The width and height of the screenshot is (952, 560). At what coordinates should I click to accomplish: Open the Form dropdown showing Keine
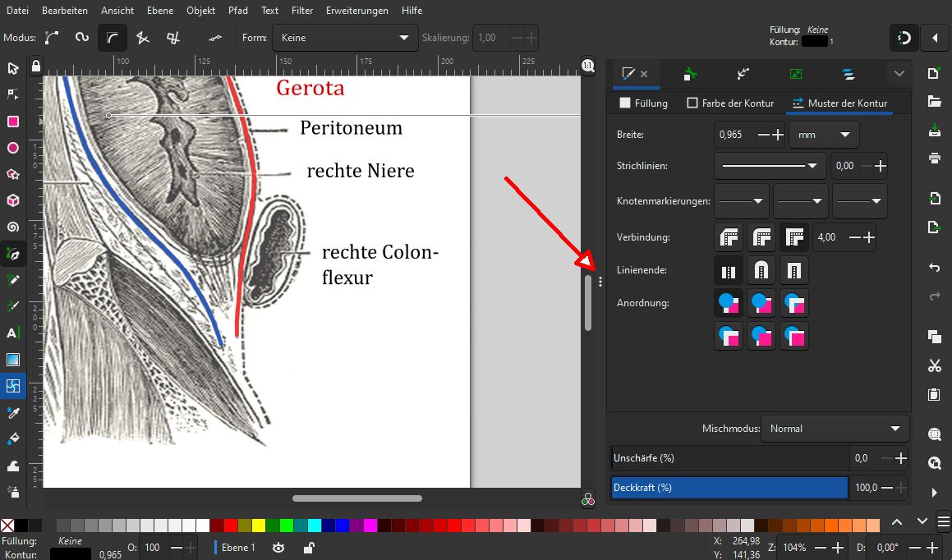(344, 38)
